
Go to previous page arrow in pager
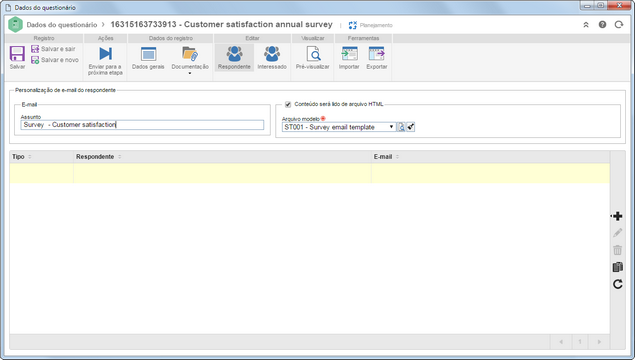(x=561, y=342)
